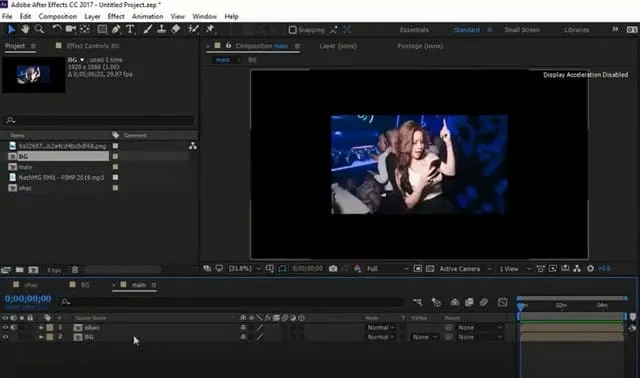Screen dimensions: 640x378
Task: Click the show channel color icon
Action: click(x=358, y=269)
